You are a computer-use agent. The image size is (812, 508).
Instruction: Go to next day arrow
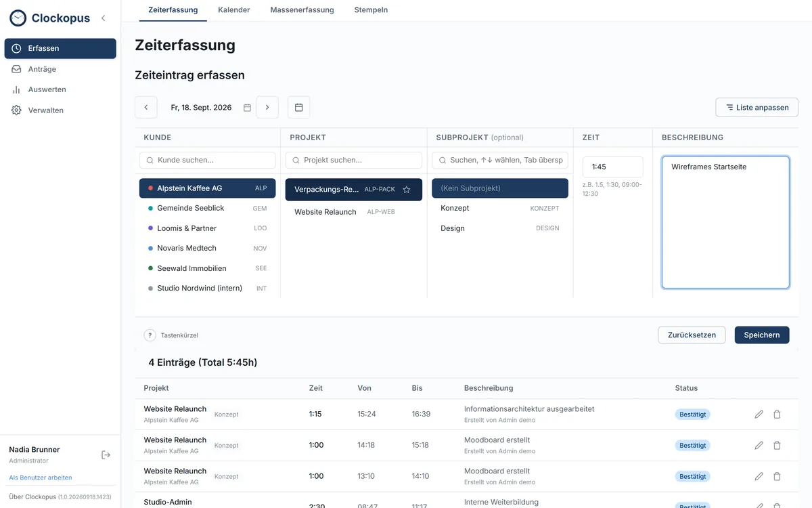point(267,108)
